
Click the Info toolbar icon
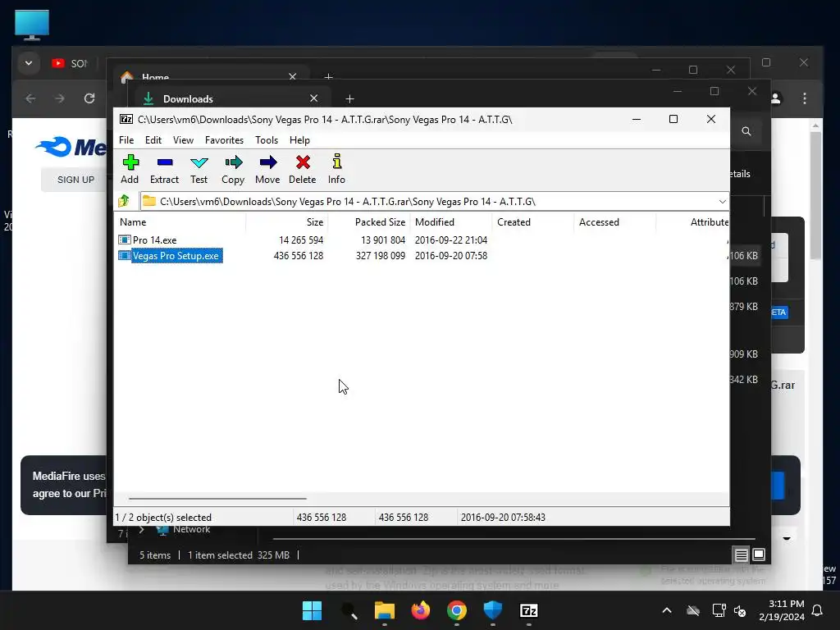[336, 169]
